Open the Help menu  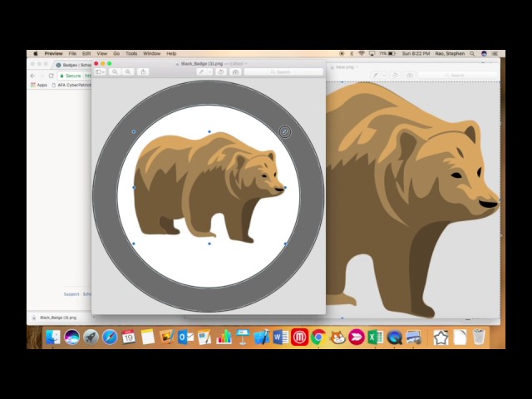171,53
